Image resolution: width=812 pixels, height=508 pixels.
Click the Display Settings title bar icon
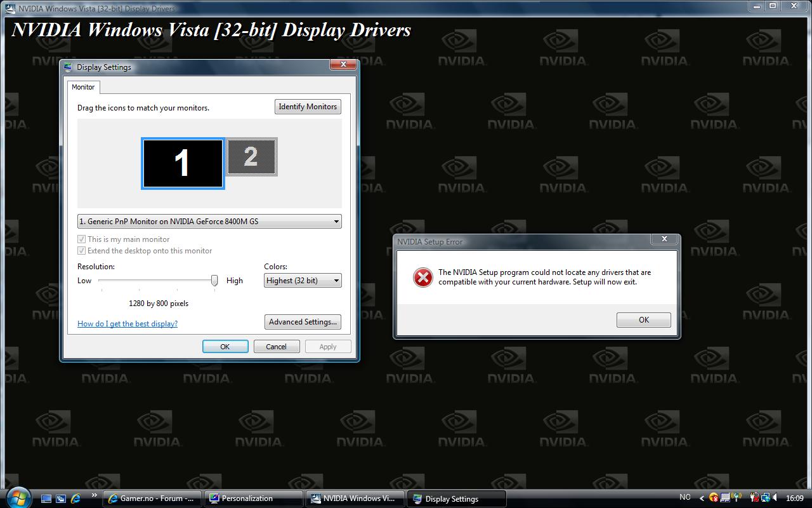coord(69,67)
